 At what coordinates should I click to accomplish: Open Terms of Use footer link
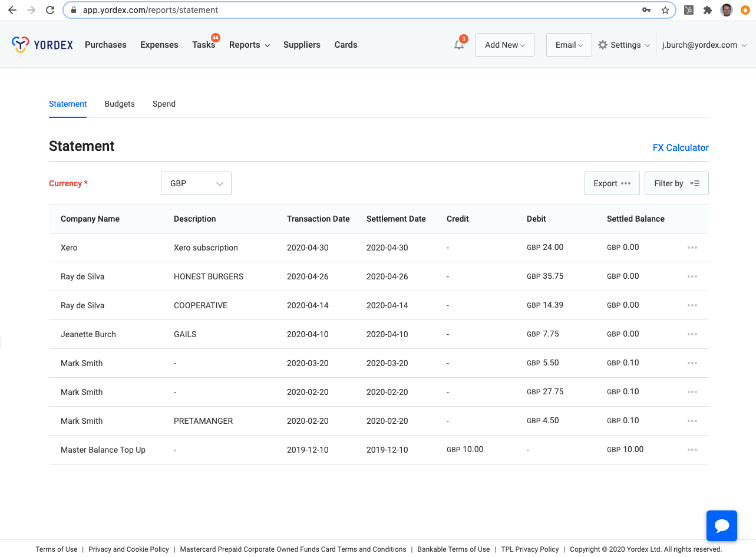56,549
